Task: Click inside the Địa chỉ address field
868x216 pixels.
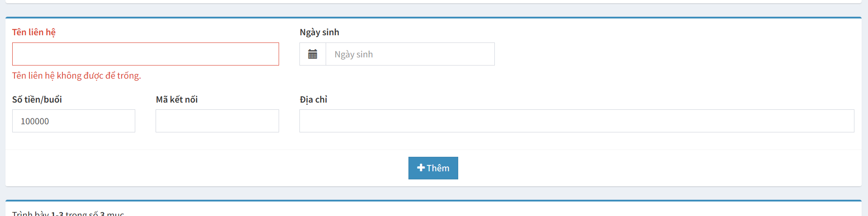Action: [x=577, y=121]
